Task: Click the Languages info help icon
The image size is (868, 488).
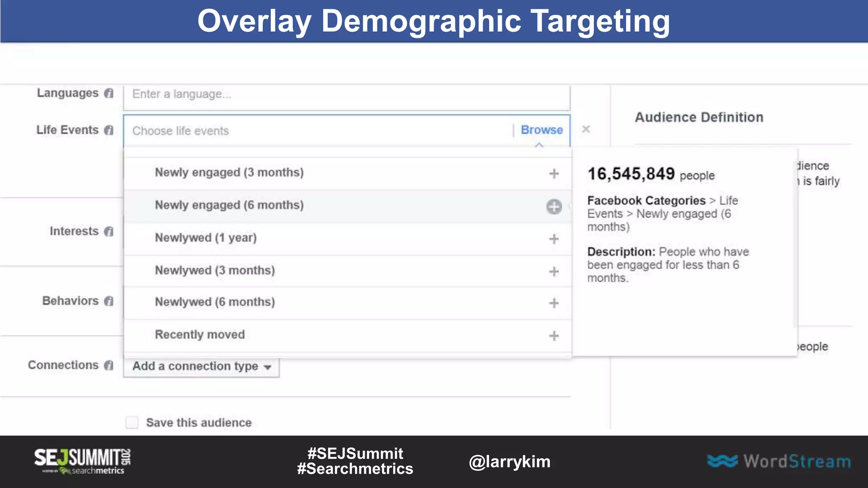Action: 109,93
